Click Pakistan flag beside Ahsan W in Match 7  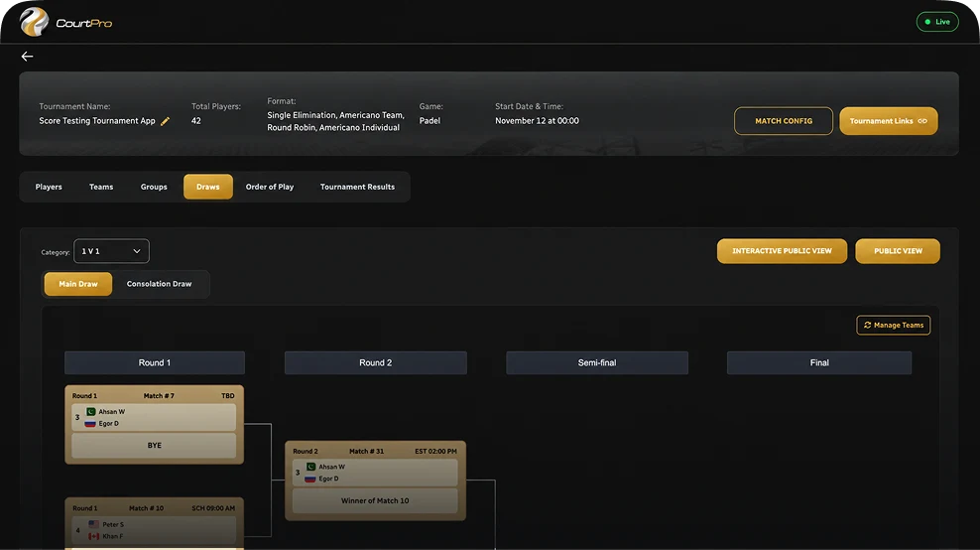tap(90, 412)
